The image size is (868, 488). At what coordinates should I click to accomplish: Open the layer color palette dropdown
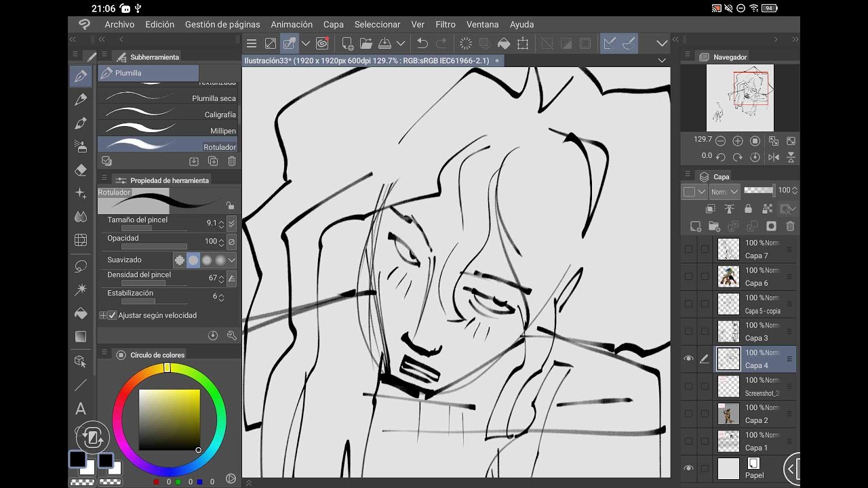(x=694, y=192)
